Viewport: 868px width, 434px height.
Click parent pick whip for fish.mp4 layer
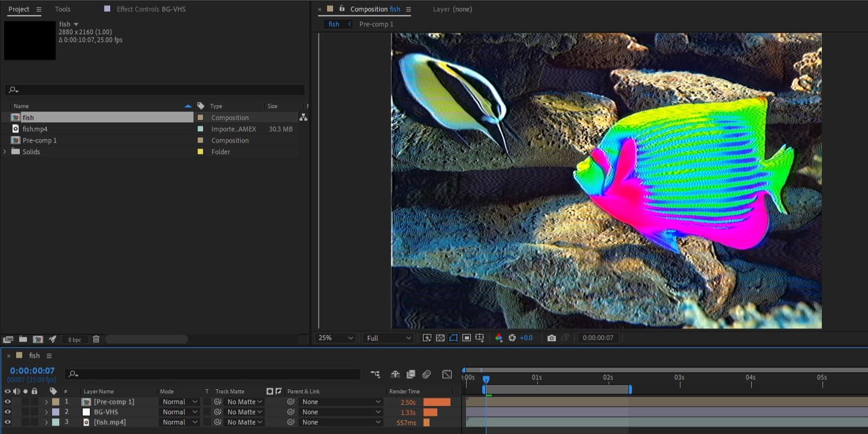pos(291,422)
